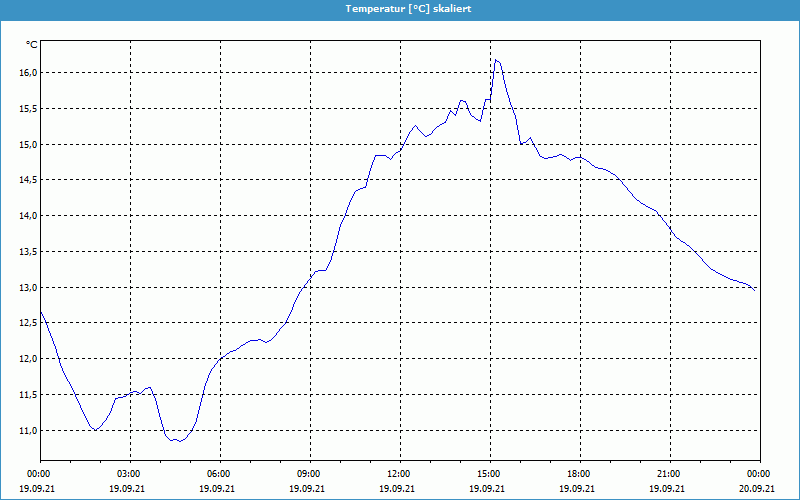The width and height of the screenshot is (800, 500).
Task: Click the 15,0 y-axis label
Action: pos(26,145)
